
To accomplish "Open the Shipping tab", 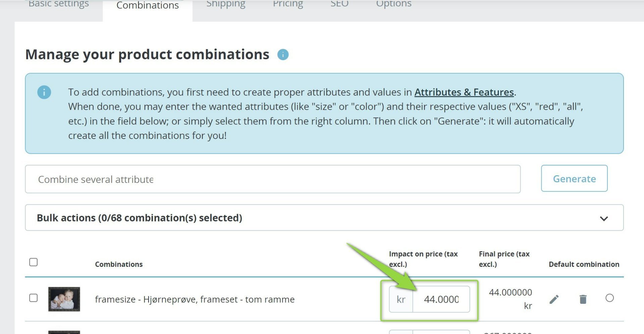I will [x=226, y=5].
